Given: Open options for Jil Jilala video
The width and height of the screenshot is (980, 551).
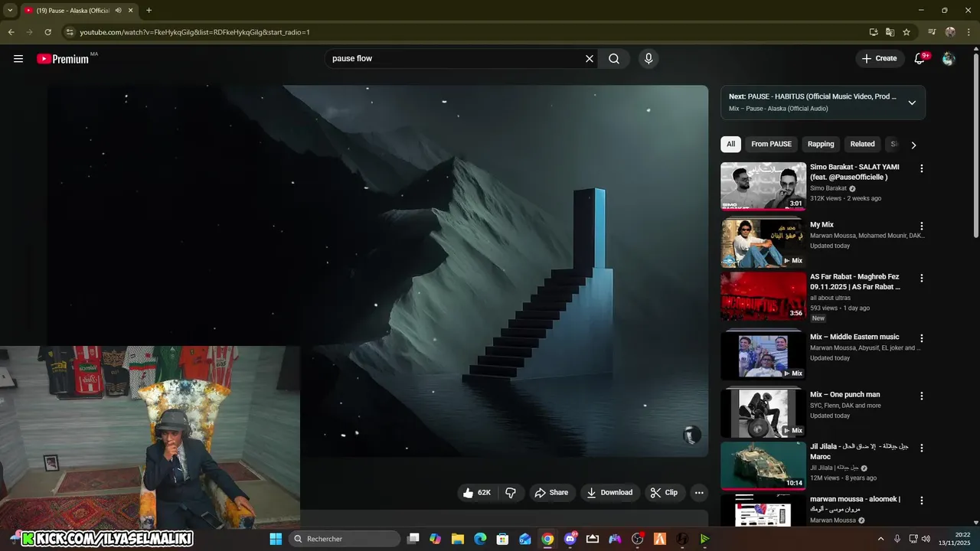Looking at the screenshot, I should point(922,448).
